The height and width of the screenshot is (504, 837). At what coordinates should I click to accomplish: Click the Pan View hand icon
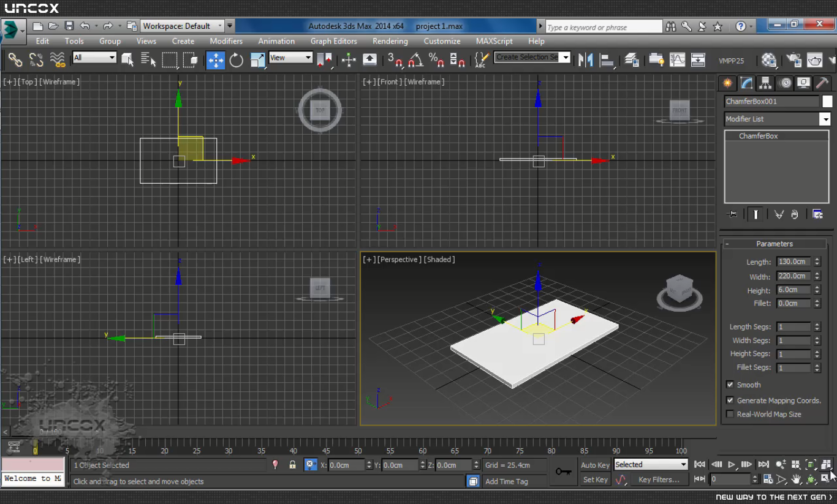[796, 479]
